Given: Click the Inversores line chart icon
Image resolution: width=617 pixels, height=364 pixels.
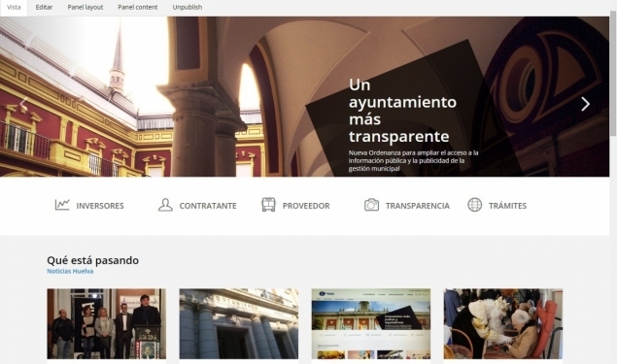Looking at the screenshot, I should [62, 205].
